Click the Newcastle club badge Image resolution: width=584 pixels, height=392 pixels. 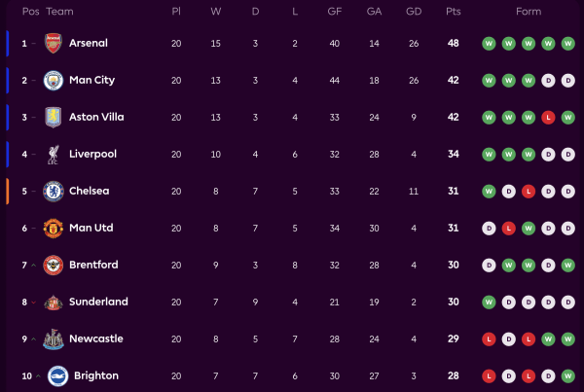tap(53, 339)
